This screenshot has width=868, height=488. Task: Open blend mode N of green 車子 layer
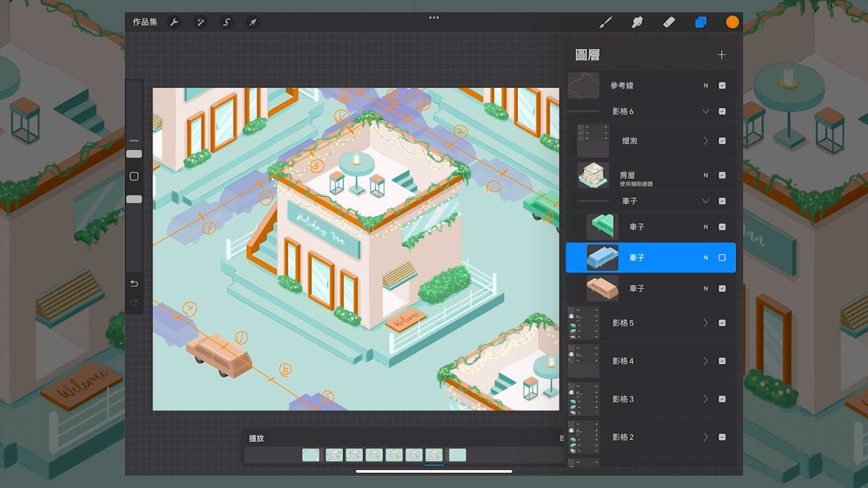(x=706, y=227)
